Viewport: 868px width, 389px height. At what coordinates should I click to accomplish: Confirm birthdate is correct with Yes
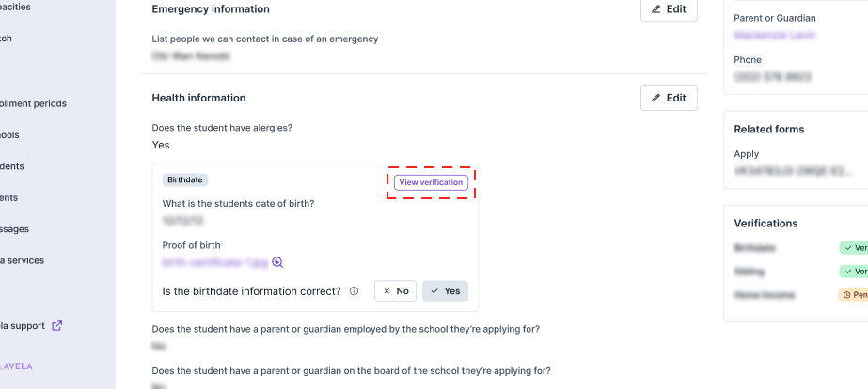[x=445, y=291]
